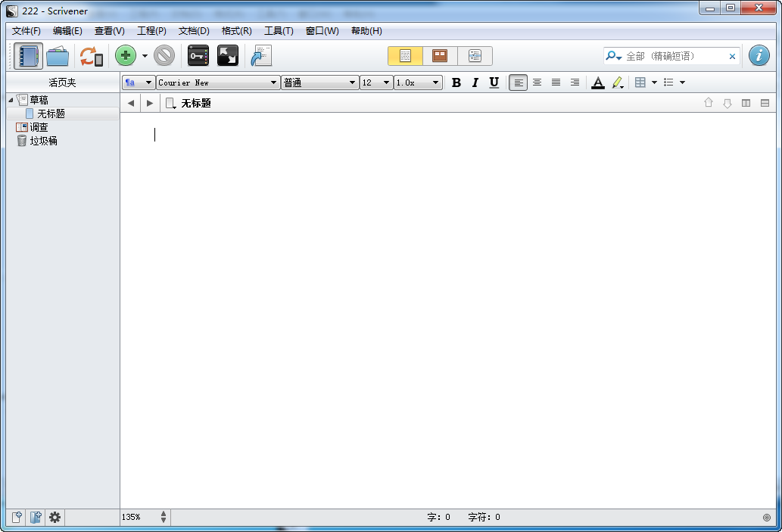Open the 格式(R) menu

(236, 31)
